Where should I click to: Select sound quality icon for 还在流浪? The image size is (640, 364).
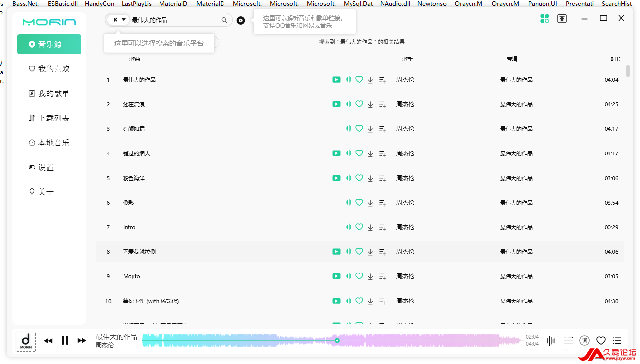click(349, 104)
